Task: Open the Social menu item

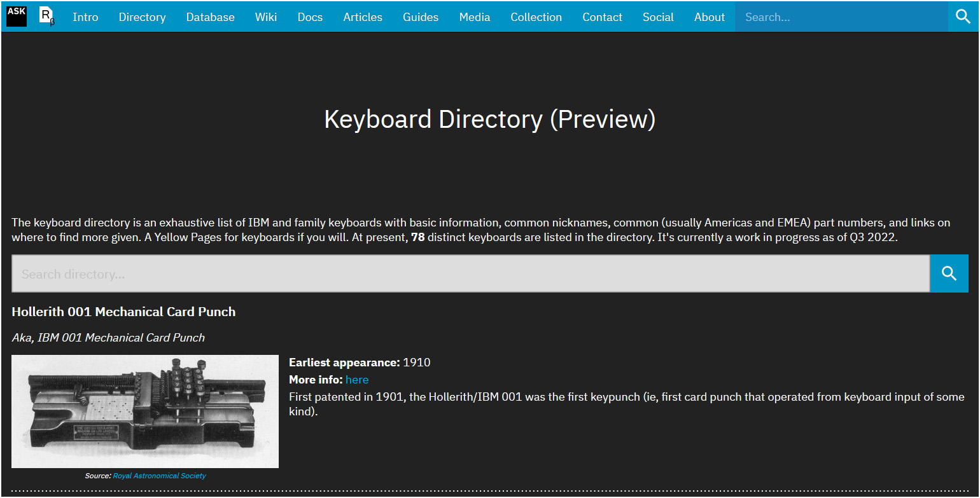Action: pos(658,17)
